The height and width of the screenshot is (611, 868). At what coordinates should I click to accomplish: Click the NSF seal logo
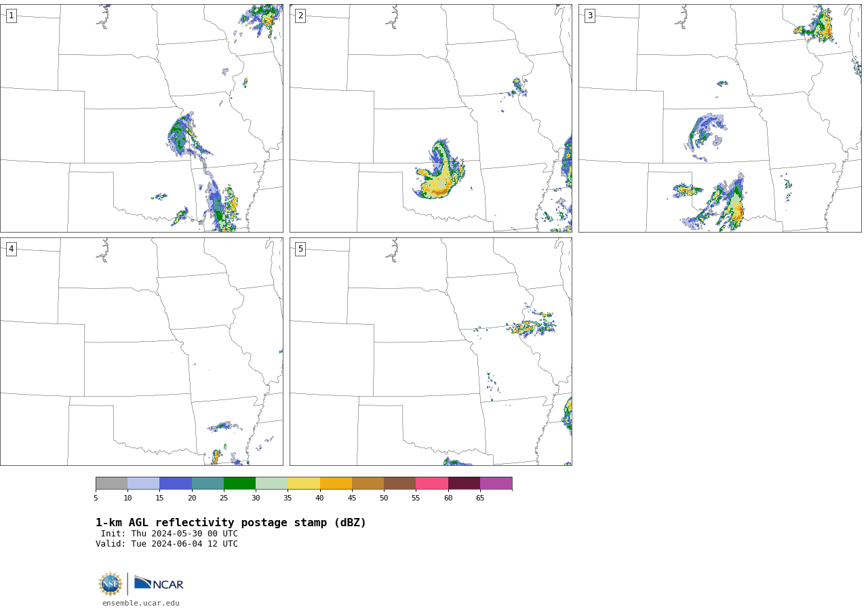pos(111,584)
